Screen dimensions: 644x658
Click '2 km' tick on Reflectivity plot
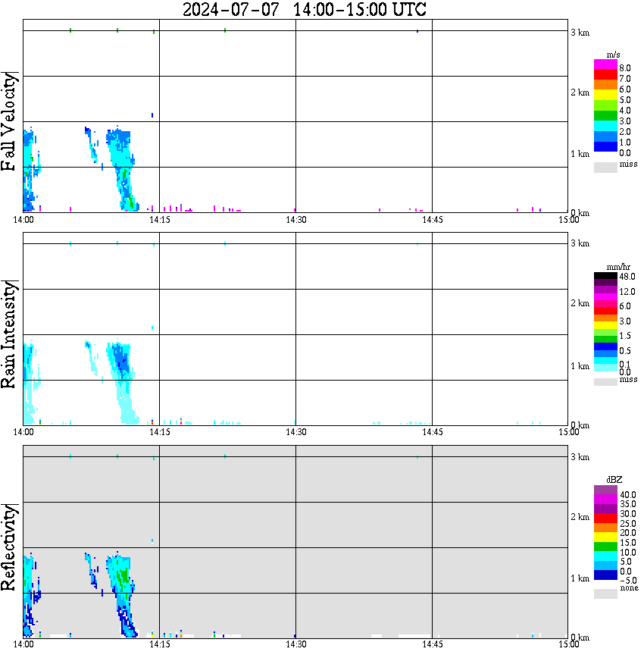click(580, 517)
